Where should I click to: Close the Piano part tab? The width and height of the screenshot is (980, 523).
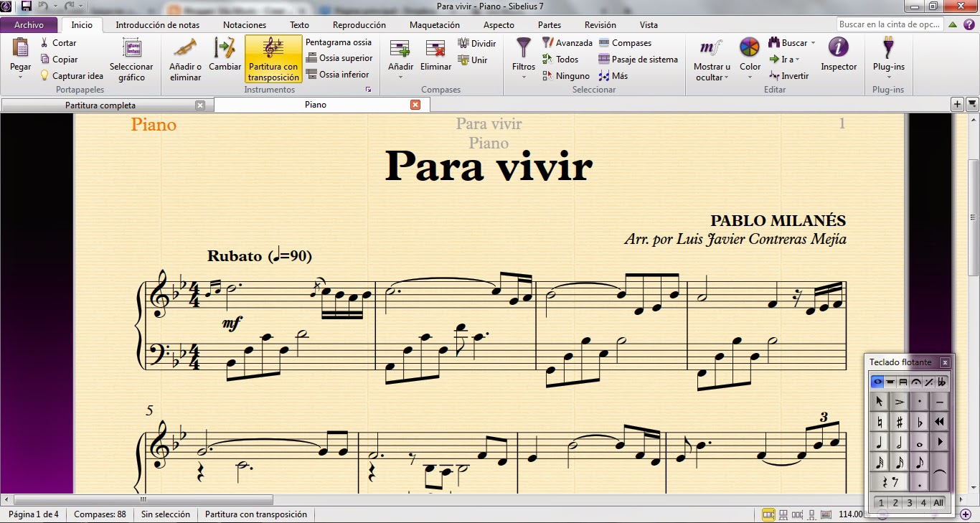pos(415,105)
